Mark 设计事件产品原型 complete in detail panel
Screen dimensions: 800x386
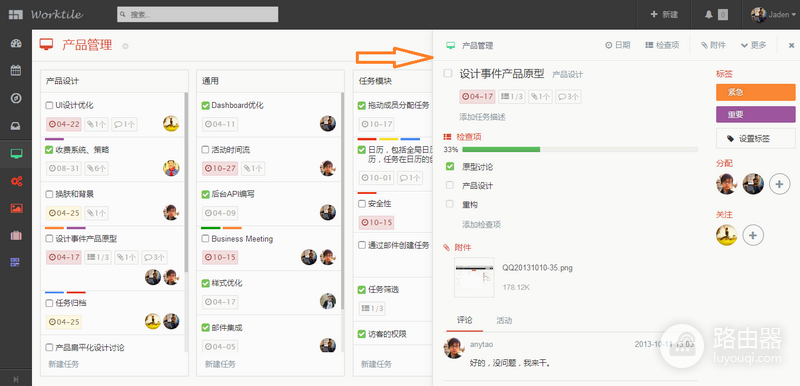click(x=448, y=73)
